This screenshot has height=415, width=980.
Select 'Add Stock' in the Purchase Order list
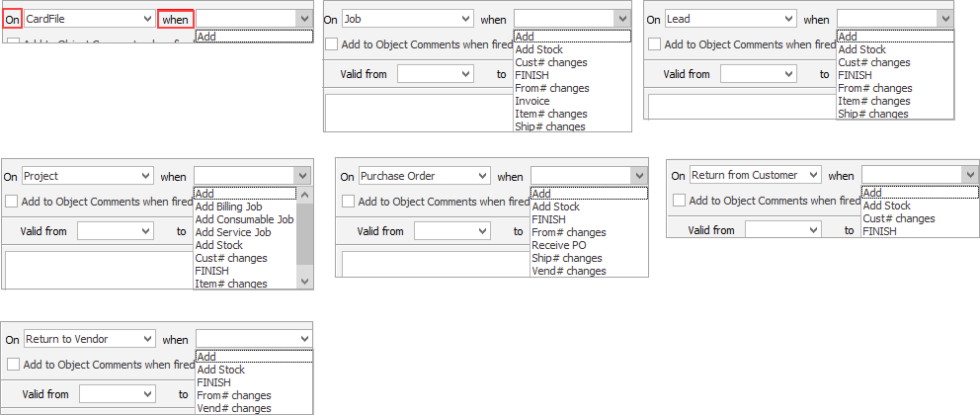click(589, 207)
